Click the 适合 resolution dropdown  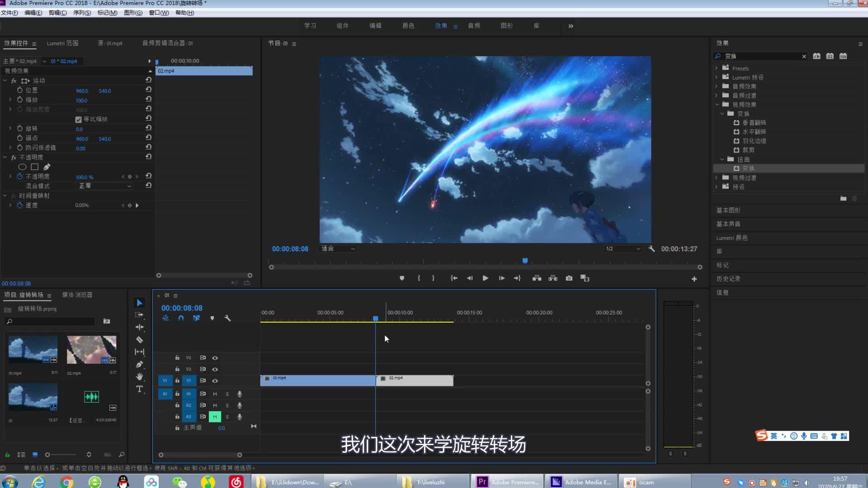coord(337,249)
